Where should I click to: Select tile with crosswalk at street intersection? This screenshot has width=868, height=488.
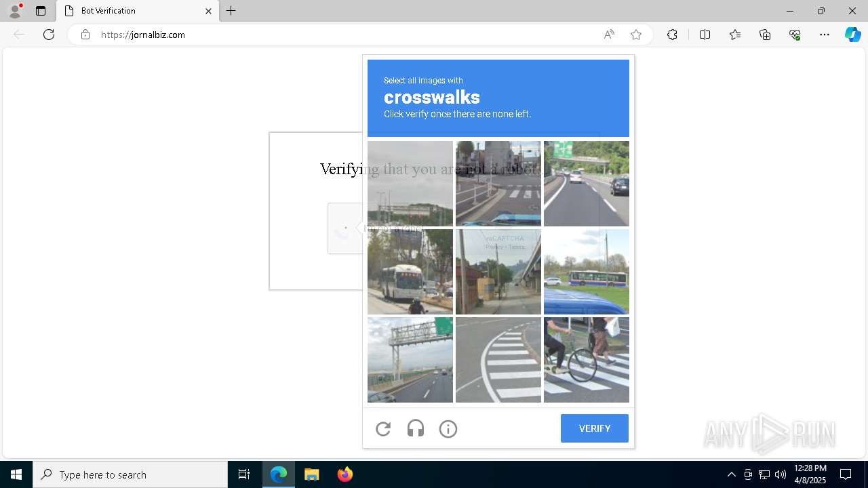[x=498, y=184]
